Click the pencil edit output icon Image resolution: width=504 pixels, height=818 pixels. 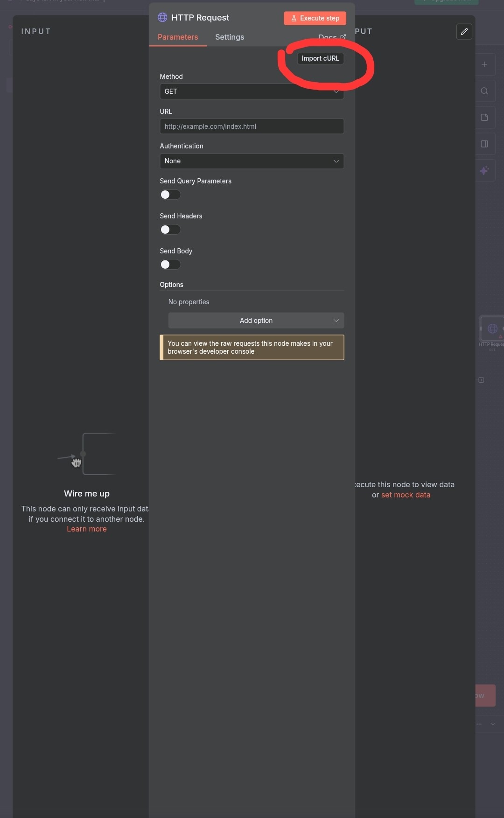464,32
